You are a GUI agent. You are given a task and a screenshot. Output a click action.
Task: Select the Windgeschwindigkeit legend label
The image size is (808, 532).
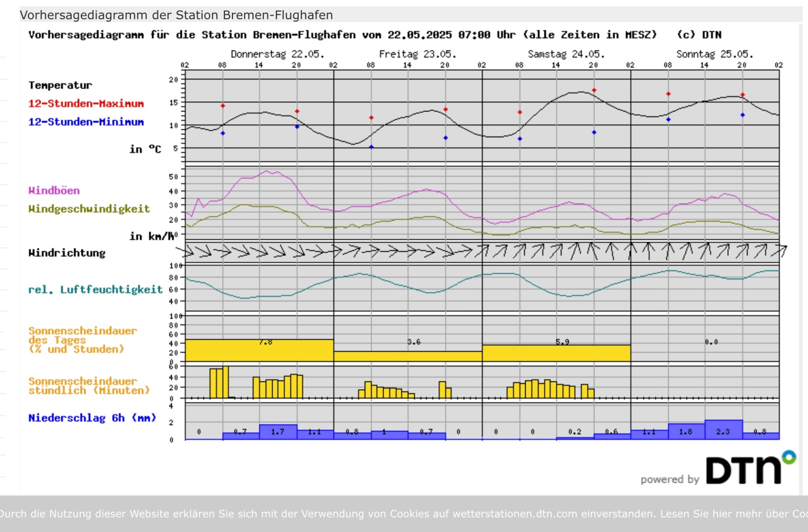click(x=89, y=209)
